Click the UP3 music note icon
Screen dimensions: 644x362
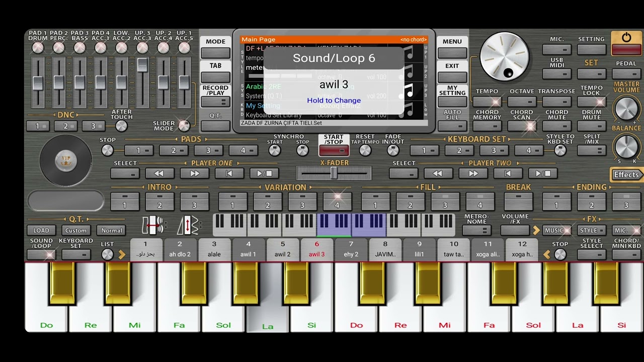click(x=409, y=91)
